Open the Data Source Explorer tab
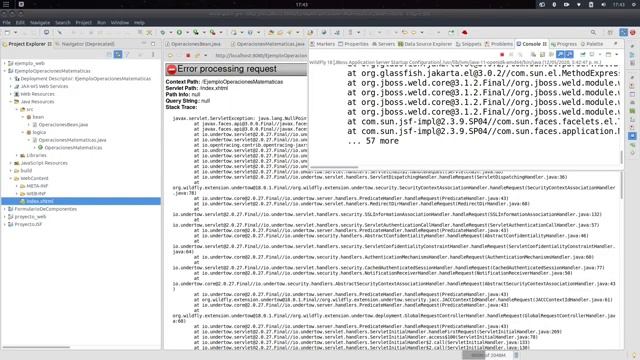Viewport: 640px width, 360px height. click(x=425, y=44)
